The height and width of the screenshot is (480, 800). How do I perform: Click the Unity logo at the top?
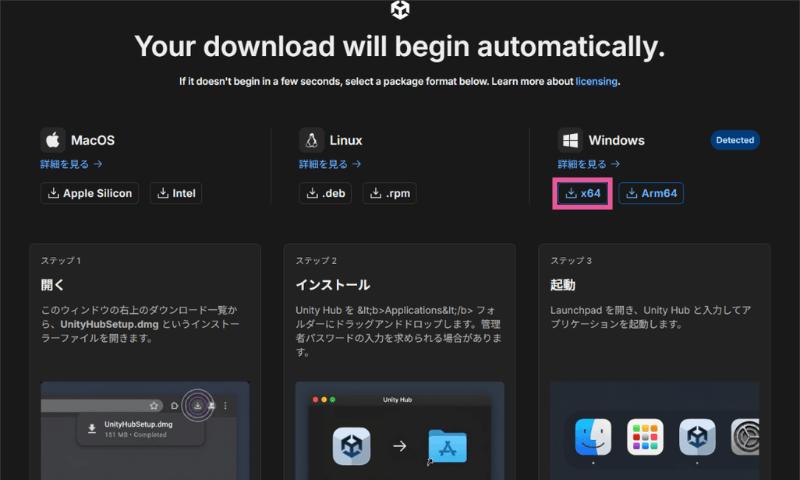[400, 9]
